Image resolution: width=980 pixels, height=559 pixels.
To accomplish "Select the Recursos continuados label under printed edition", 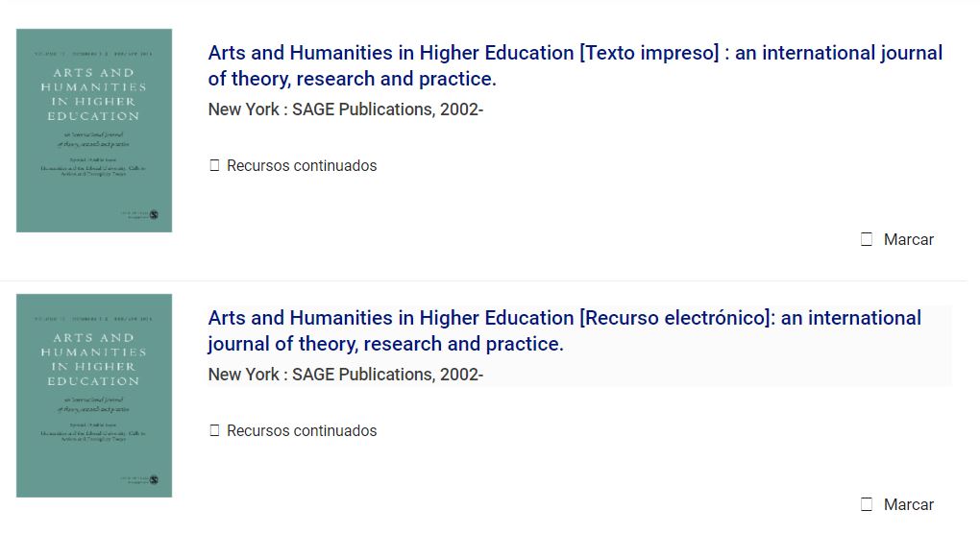I will tap(302, 166).
